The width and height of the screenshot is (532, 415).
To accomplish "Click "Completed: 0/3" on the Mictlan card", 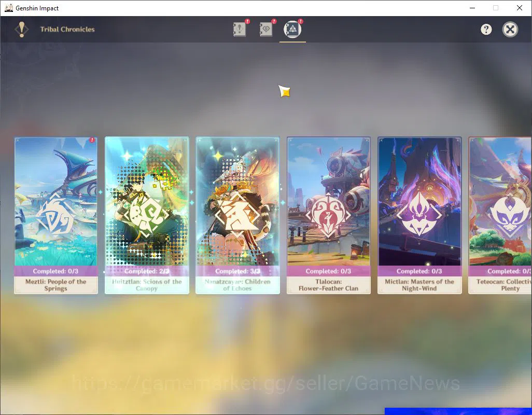I will 419,271.
